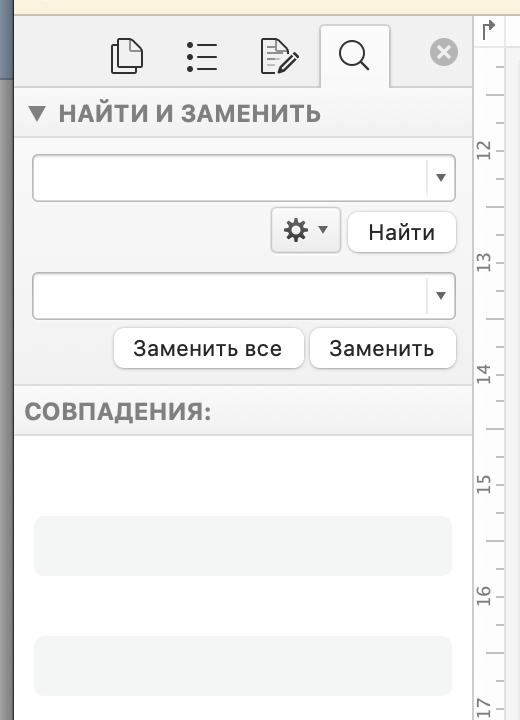This screenshot has height=720, width=520.
Task: Select the magnifier search tab
Action: [x=354, y=56]
